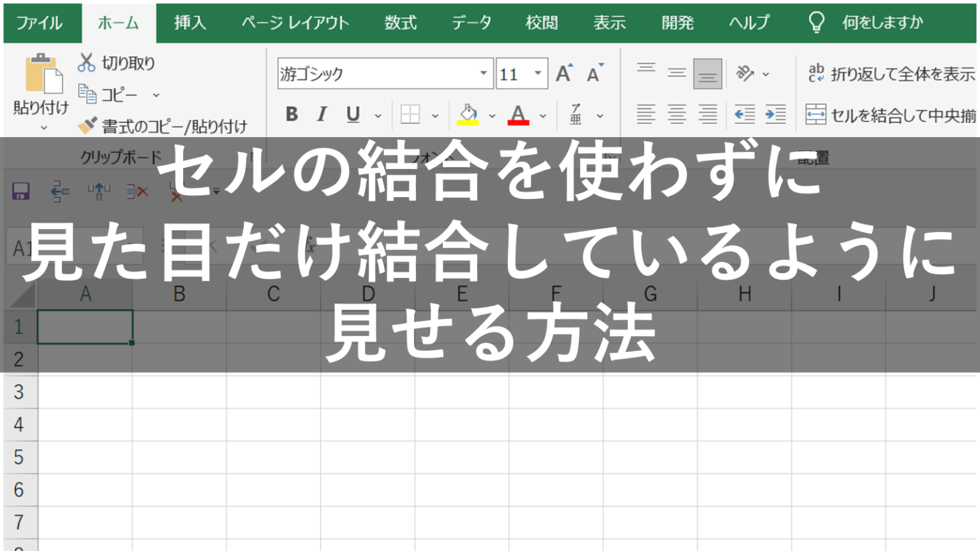Toggle Underline formatting

coord(353,114)
